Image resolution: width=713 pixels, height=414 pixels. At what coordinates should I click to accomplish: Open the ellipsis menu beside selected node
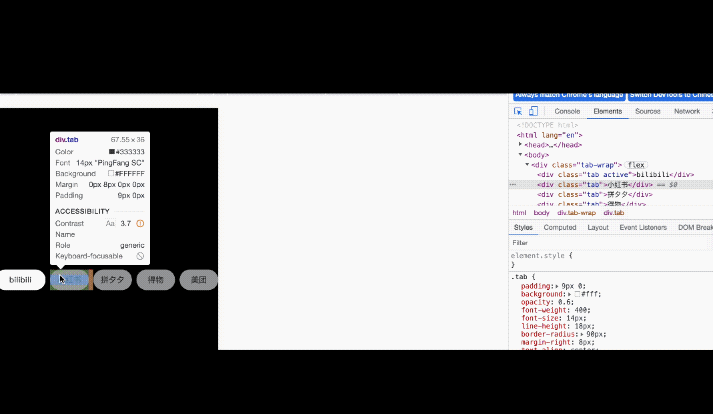click(513, 185)
